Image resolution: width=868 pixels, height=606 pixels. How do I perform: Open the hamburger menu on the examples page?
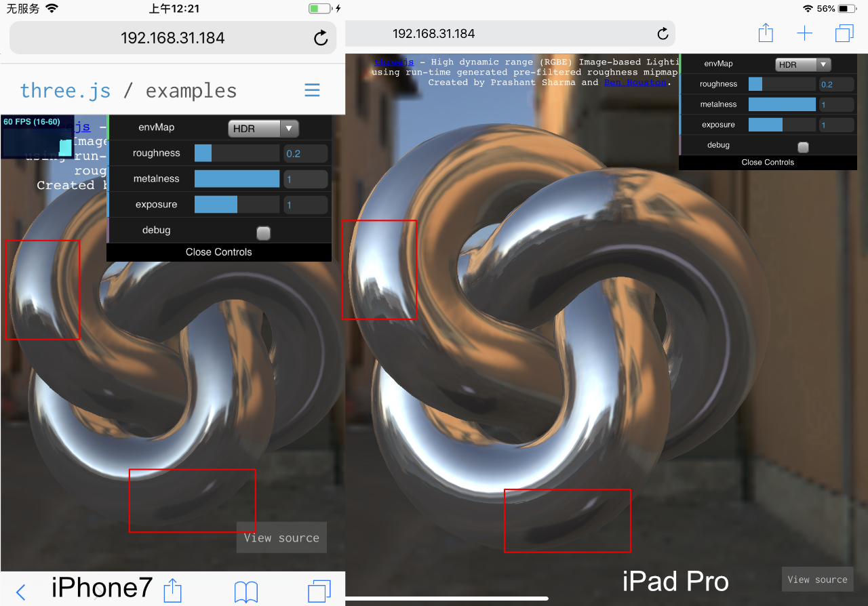[x=312, y=89]
